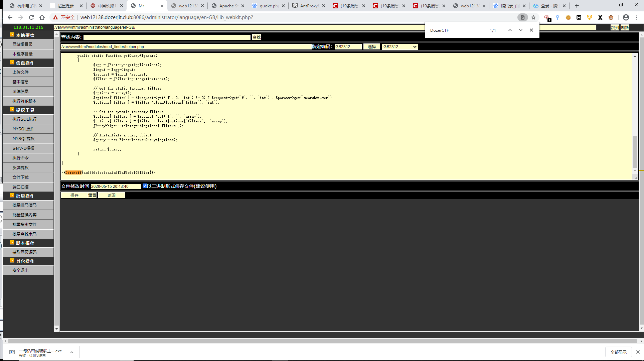This screenshot has height=361, width=644.
Task: Go to previous find-bar match
Action: tap(510, 30)
